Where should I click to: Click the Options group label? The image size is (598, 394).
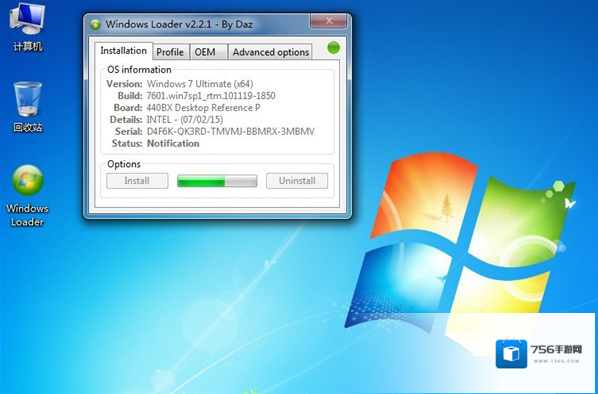coord(124,164)
